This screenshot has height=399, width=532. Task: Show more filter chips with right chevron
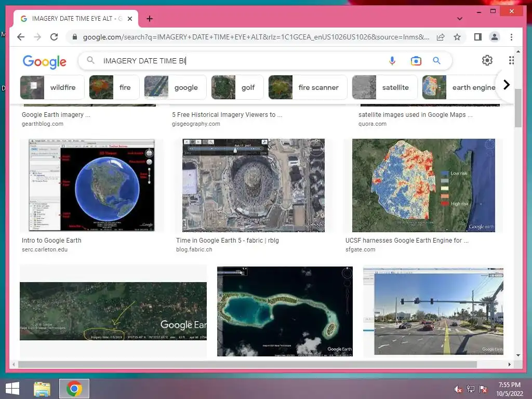tap(506, 85)
